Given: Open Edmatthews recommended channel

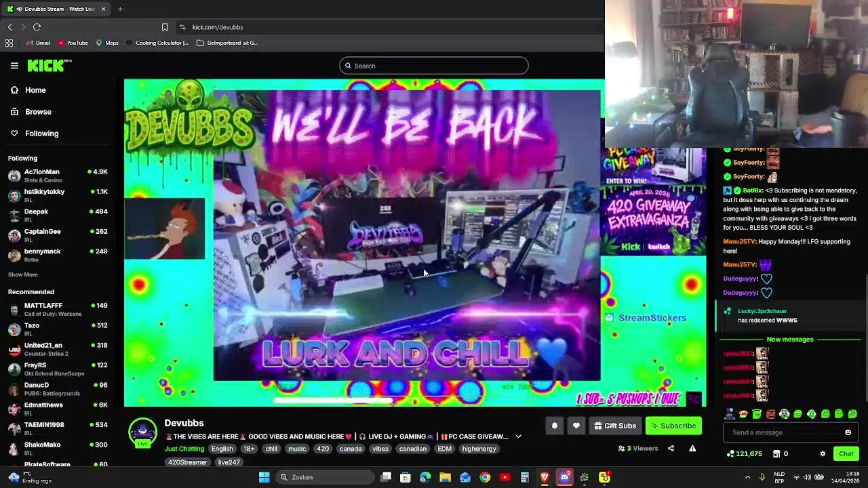Looking at the screenshot, I should [58, 409].
